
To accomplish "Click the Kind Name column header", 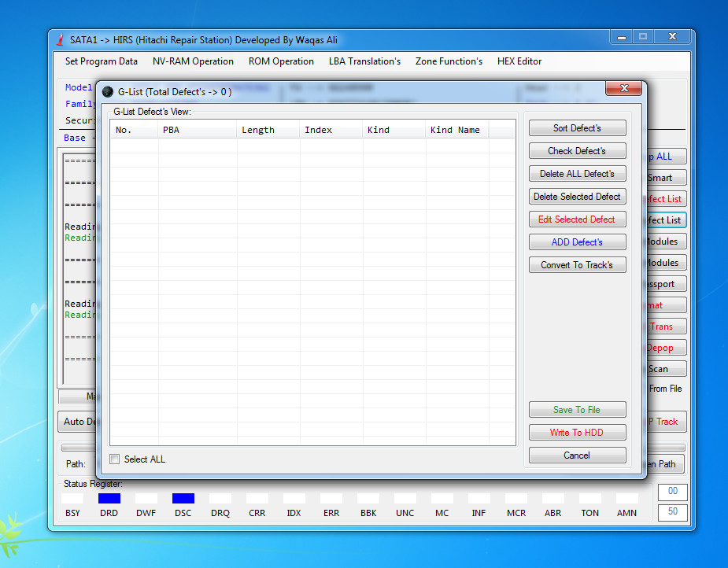I will click(456, 130).
